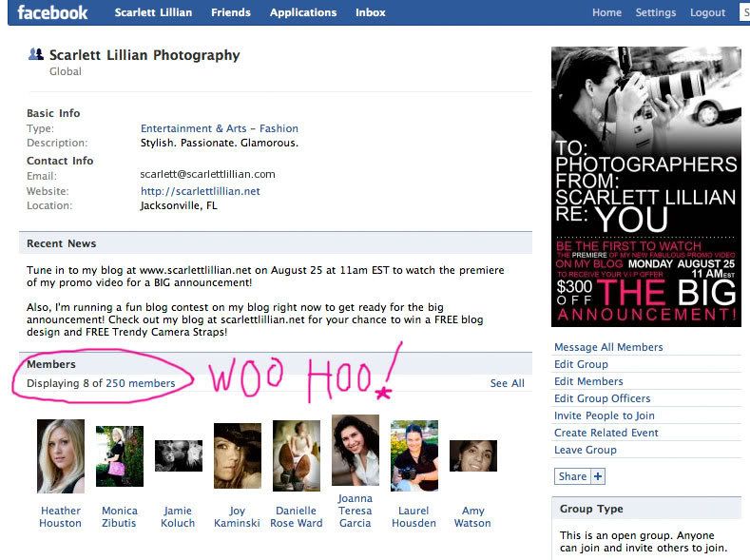Click the Joy Kaminski name link
The image size is (750, 560).
[237, 517]
